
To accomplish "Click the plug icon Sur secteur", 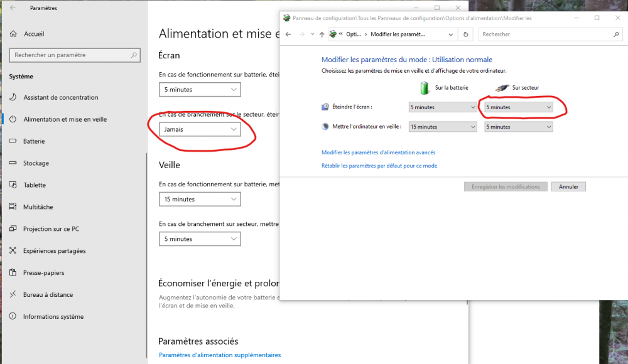I will (502, 88).
